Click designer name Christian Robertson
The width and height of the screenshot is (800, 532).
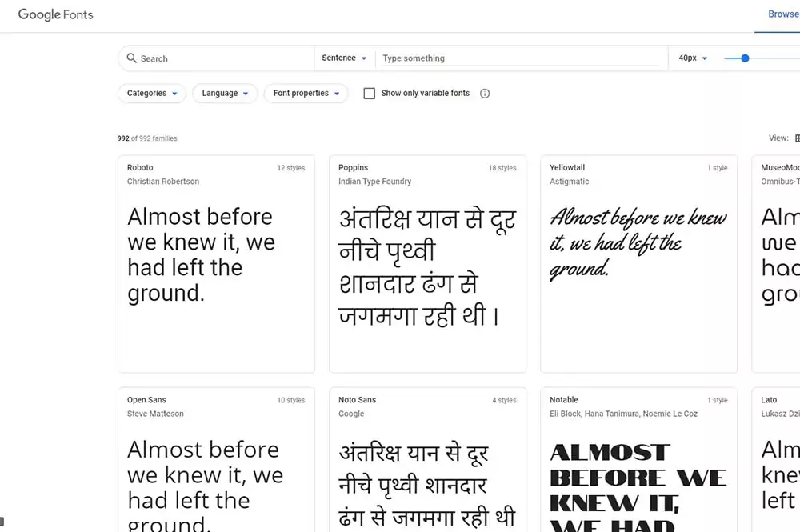pyautogui.click(x=163, y=181)
